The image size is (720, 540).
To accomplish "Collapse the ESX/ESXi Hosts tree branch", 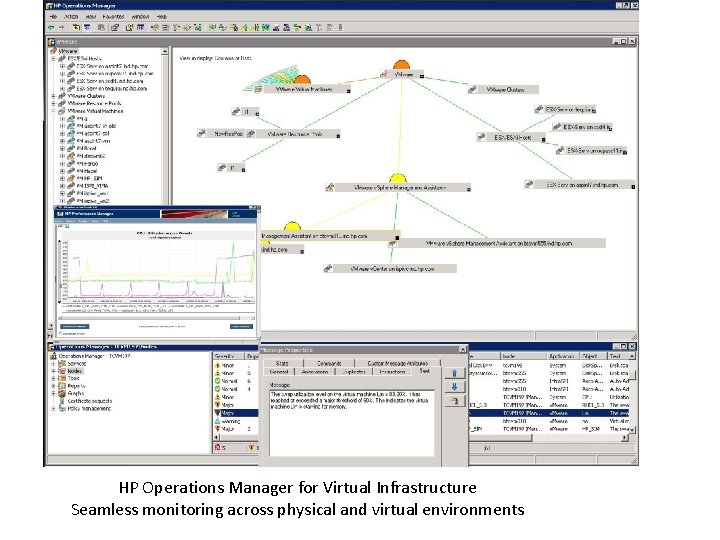I will point(54,59).
